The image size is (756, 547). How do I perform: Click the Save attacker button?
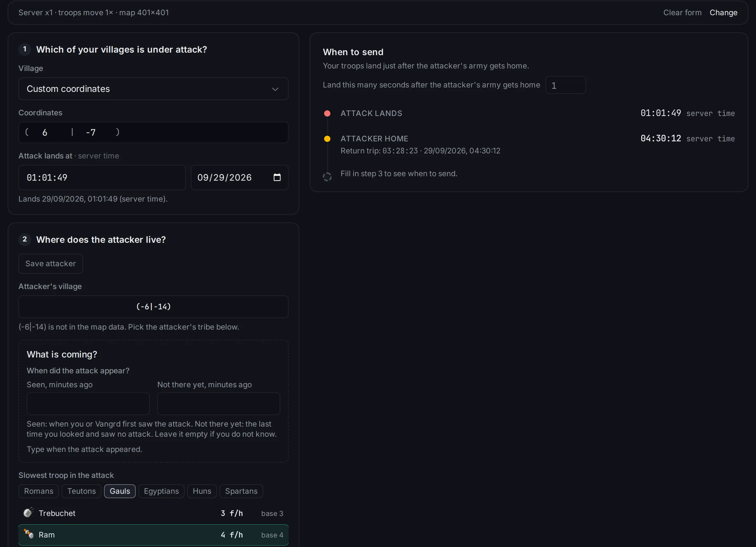tap(51, 263)
